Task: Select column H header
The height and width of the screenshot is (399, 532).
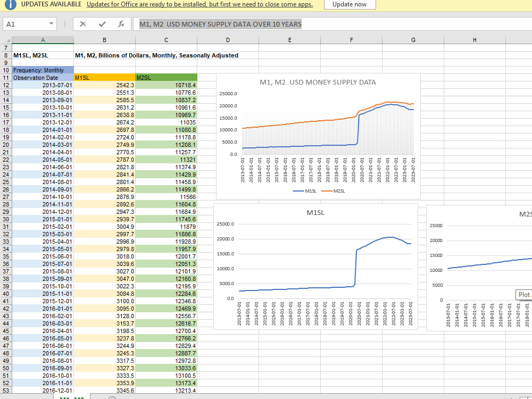Action: pyautogui.click(x=475, y=40)
